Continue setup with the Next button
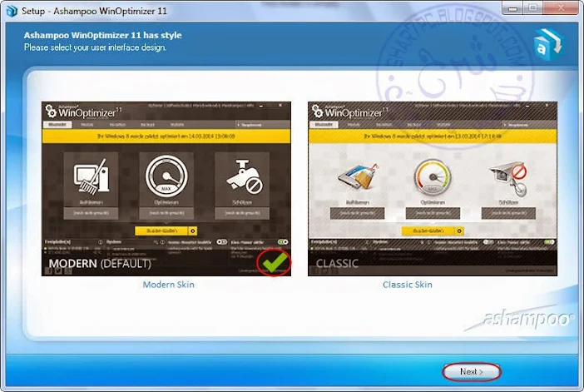Screen dimensions: 584x392 pyautogui.click(x=472, y=371)
